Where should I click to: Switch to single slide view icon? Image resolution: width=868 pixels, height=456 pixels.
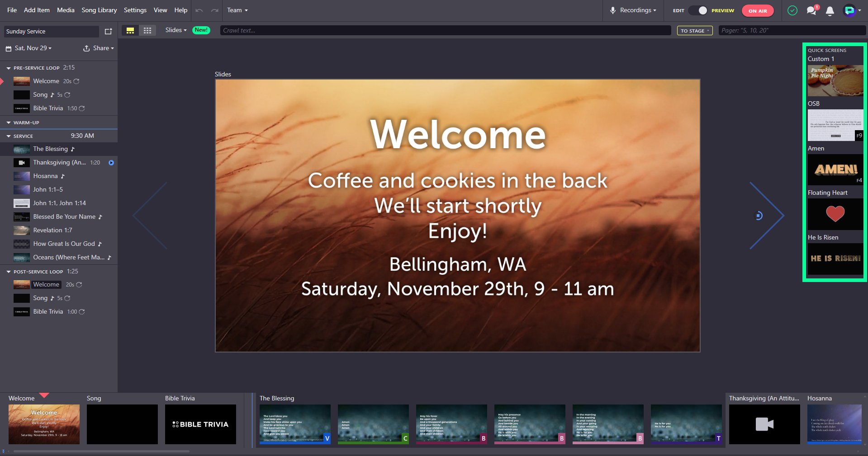130,30
